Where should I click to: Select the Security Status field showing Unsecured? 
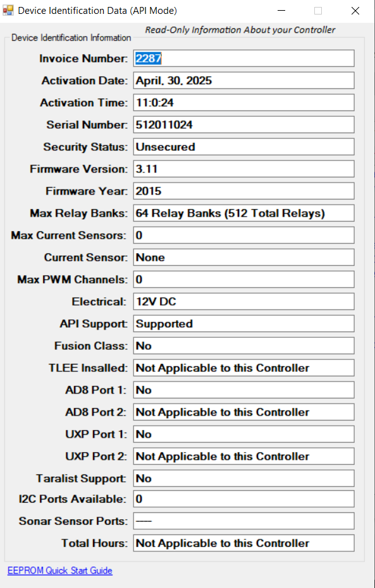pyautogui.click(x=243, y=147)
